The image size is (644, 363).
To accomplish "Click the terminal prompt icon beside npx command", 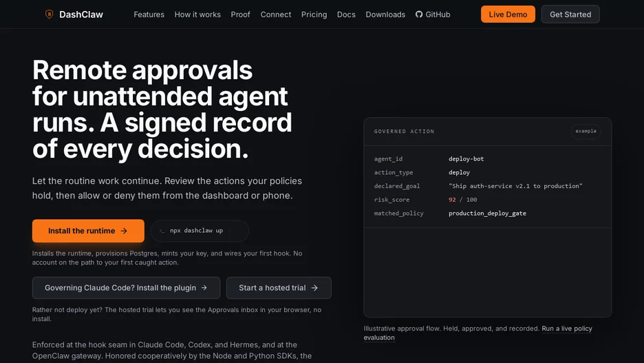I will pos(162,231).
